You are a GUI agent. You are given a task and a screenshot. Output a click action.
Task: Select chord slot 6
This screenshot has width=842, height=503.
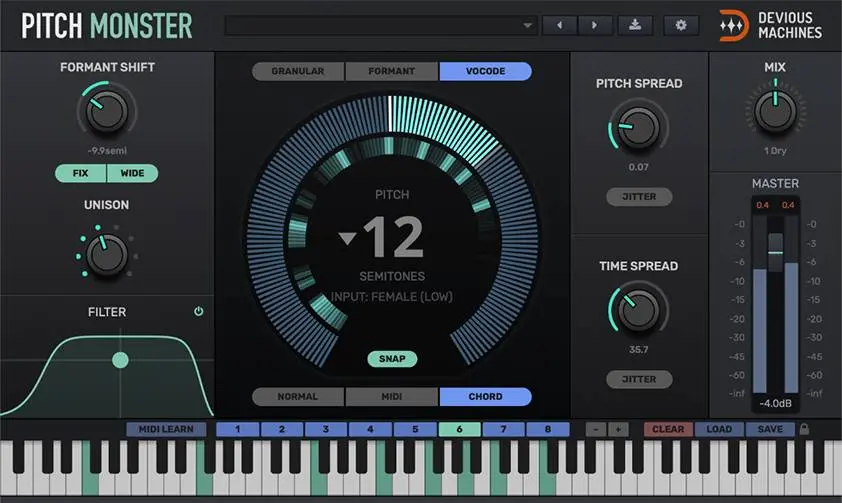click(459, 429)
